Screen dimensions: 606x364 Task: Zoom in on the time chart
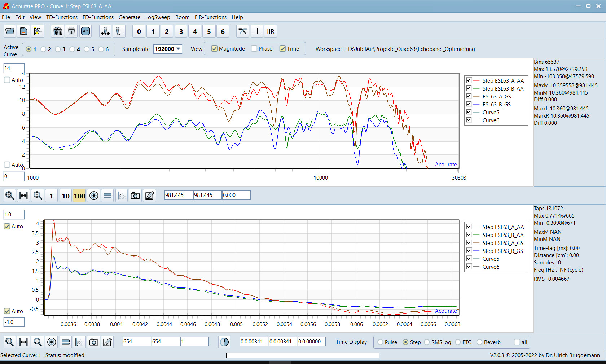coord(10,342)
